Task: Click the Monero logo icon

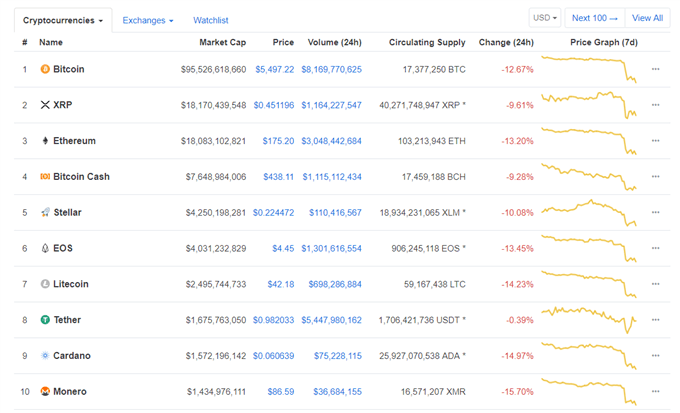Action: pos(45,391)
